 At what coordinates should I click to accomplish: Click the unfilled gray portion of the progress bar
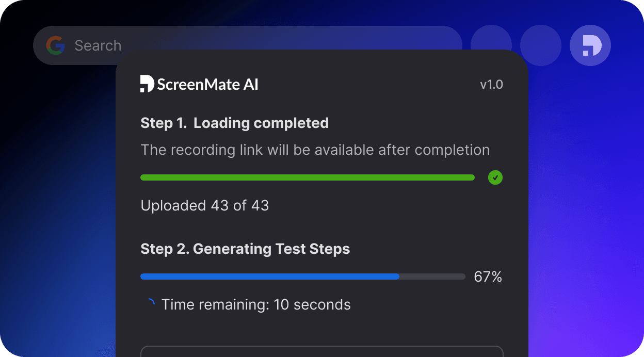432,277
